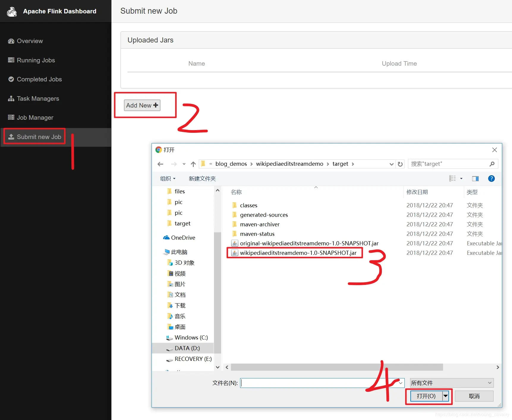Select 视频 in navigation tree
512x420 pixels.
pyautogui.click(x=180, y=273)
